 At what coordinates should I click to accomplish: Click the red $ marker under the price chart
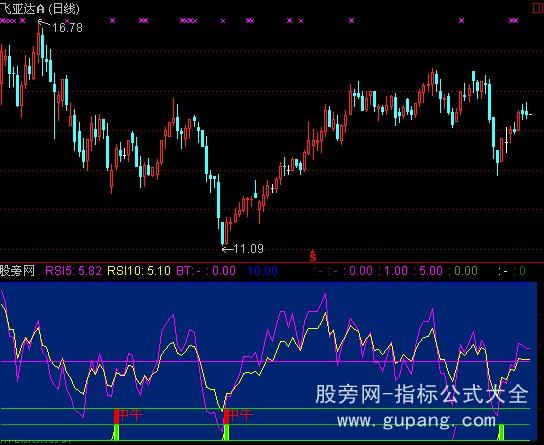click(x=313, y=256)
